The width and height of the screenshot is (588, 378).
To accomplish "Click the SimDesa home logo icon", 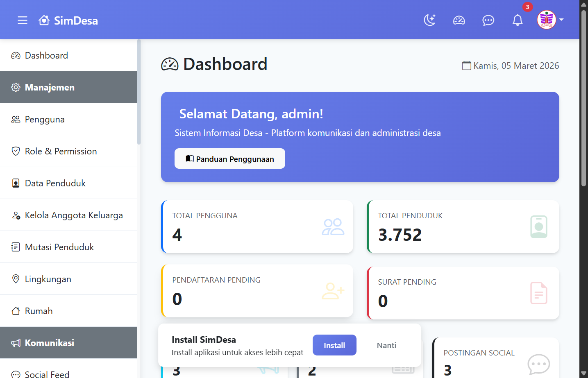I will coord(44,20).
